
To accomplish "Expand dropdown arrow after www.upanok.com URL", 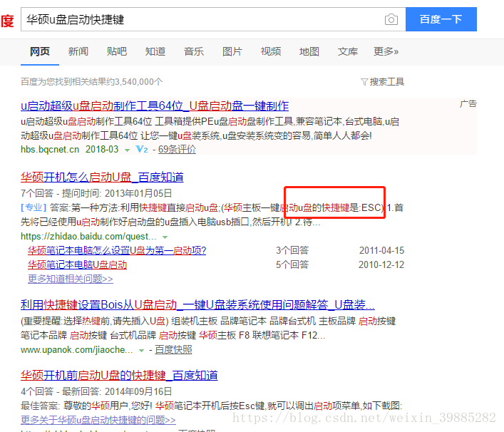I will pyautogui.click(x=141, y=350).
